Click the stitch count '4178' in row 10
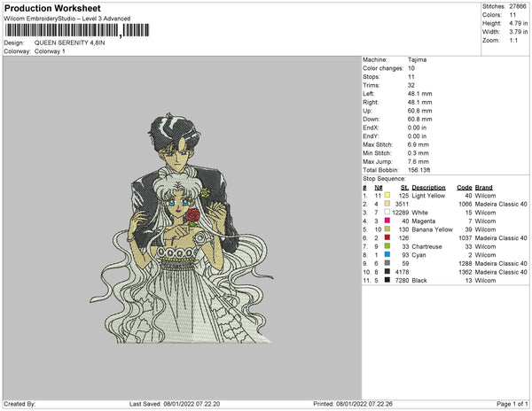Image resolution: width=532 pixels, height=411 pixels. pos(402,272)
